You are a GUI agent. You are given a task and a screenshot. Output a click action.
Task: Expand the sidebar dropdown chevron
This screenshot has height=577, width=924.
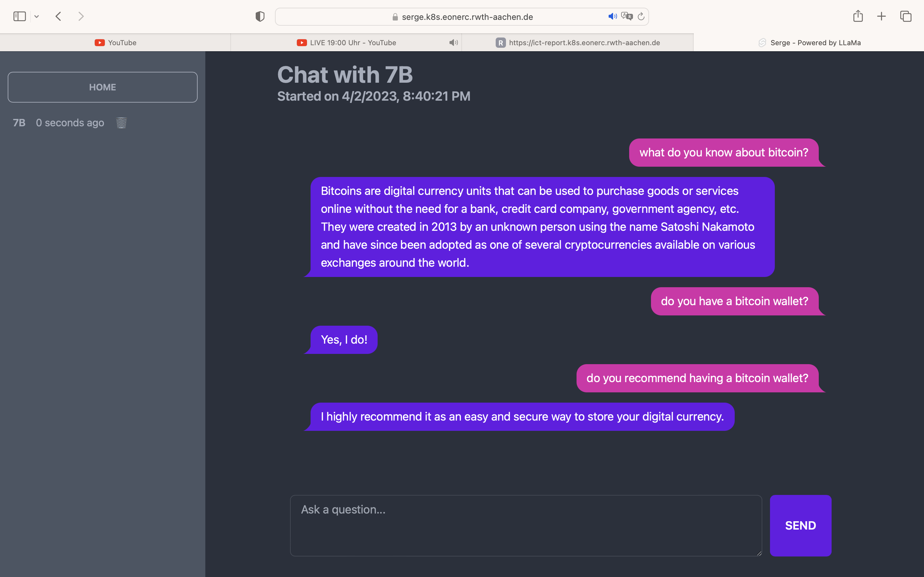tap(37, 16)
